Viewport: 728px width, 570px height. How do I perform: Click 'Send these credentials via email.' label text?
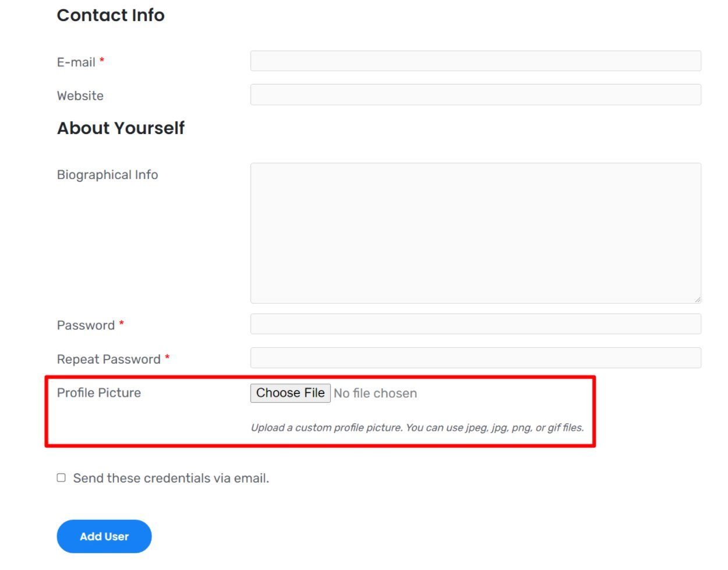[x=171, y=478]
